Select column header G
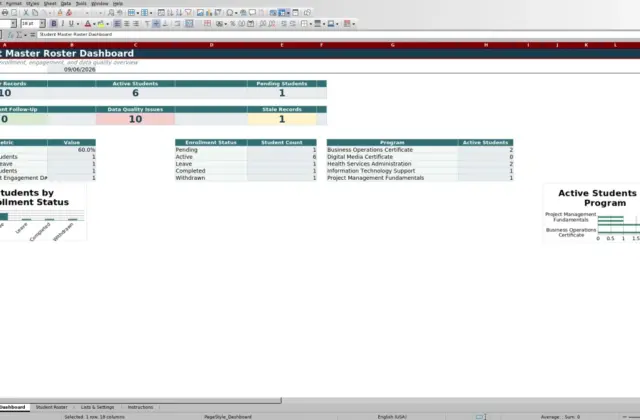This screenshot has height=420, width=640. tap(393, 45)
